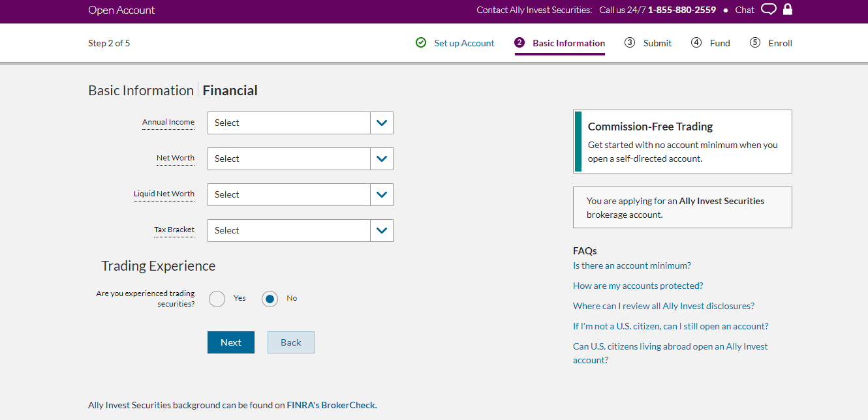The image size is (868, 420).
Task: Select Yes for experienced trading securities
Action: [217, 299]
